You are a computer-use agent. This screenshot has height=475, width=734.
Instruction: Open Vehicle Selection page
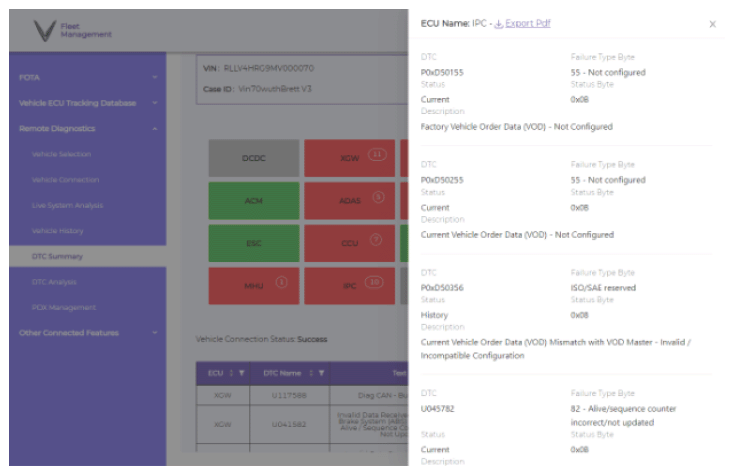[x=61, y=154]
